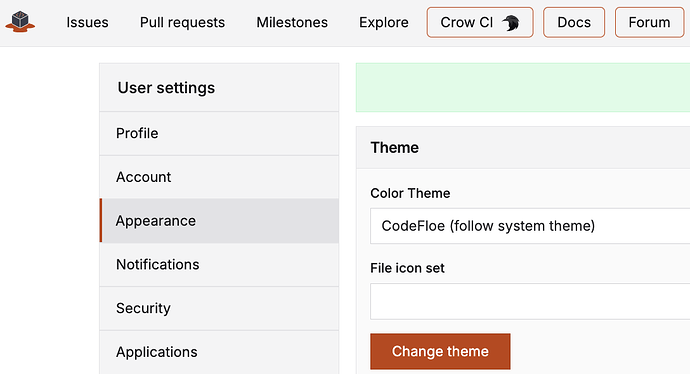This screenshot has width=690, height=374.
Task: Open the Docs link
Action: point(574,22)
